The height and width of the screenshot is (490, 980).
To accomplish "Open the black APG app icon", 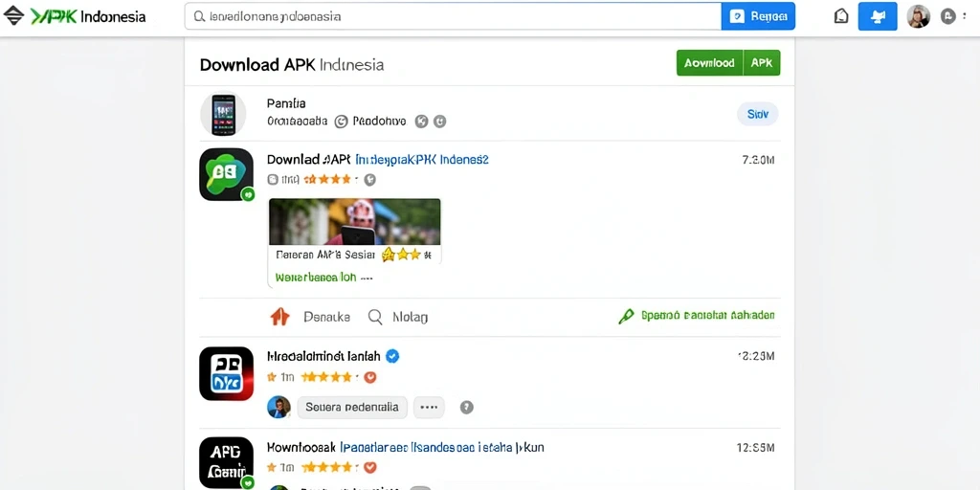I will coord(226,462).
